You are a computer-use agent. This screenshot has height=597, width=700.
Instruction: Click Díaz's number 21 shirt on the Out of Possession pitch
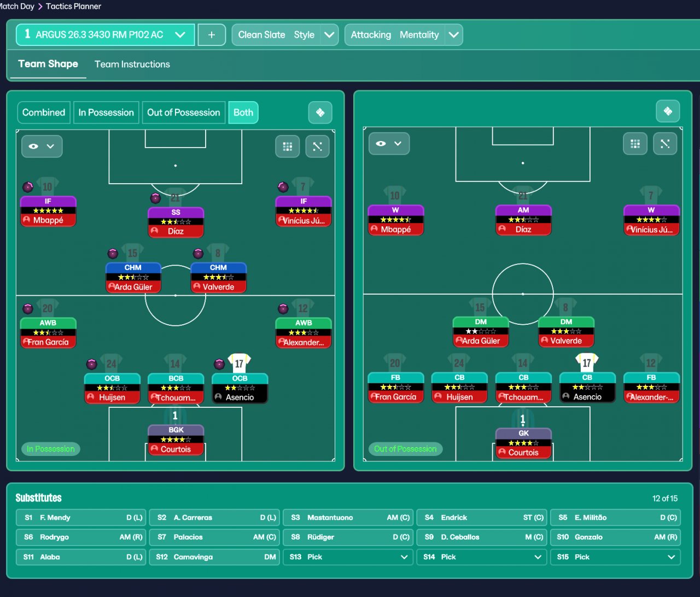pyautogui.click(x=523, y=195)
